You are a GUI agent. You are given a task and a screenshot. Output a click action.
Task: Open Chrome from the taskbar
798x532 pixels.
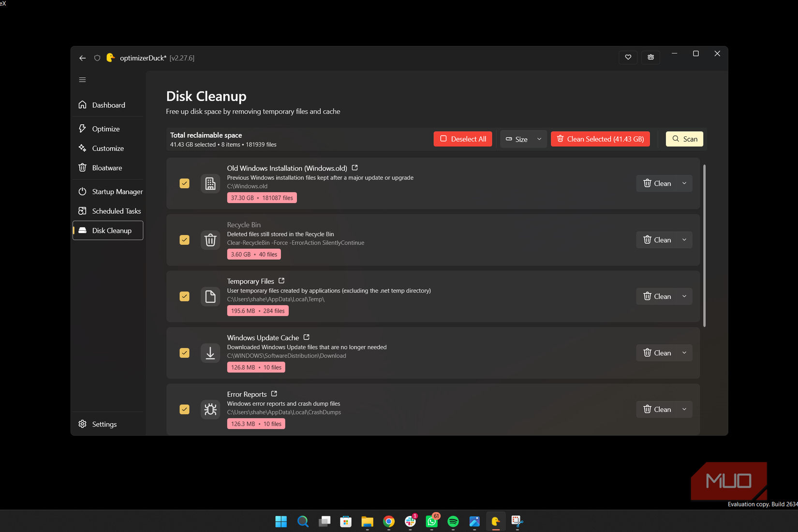tap(389, 521)
